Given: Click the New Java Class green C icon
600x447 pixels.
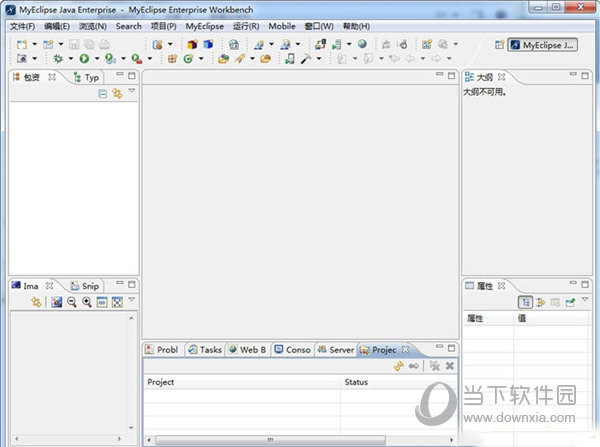Looking at the screenshot, I should (188, 59).
